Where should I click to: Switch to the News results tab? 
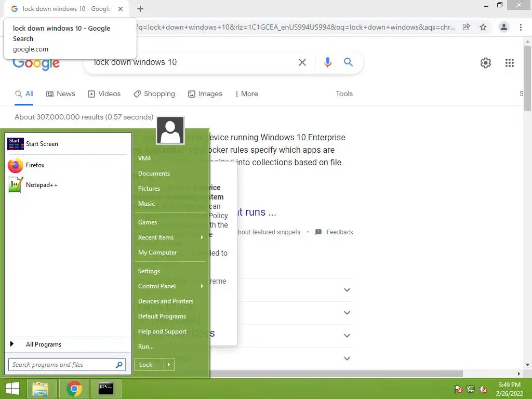61,94
